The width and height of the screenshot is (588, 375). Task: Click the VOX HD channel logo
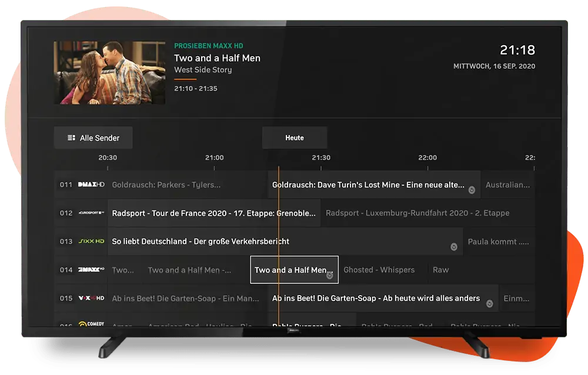click(x=91, y=298)
